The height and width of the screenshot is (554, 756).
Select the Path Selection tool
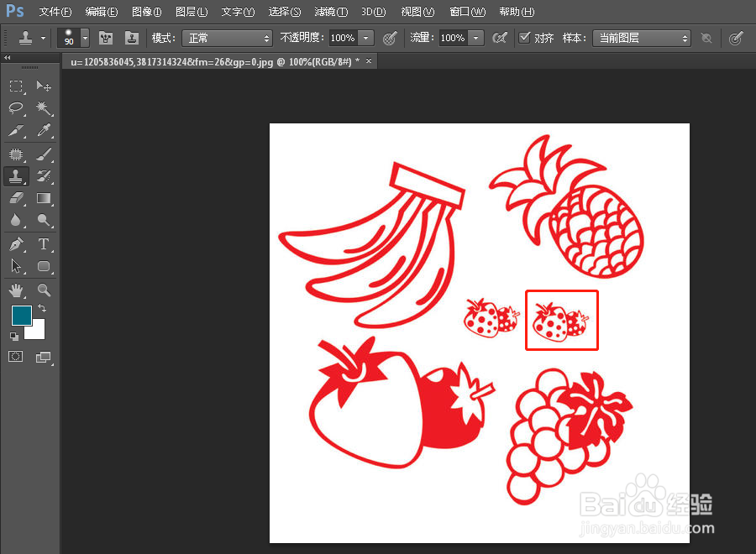pyautogui.click(x=16, y=266)
